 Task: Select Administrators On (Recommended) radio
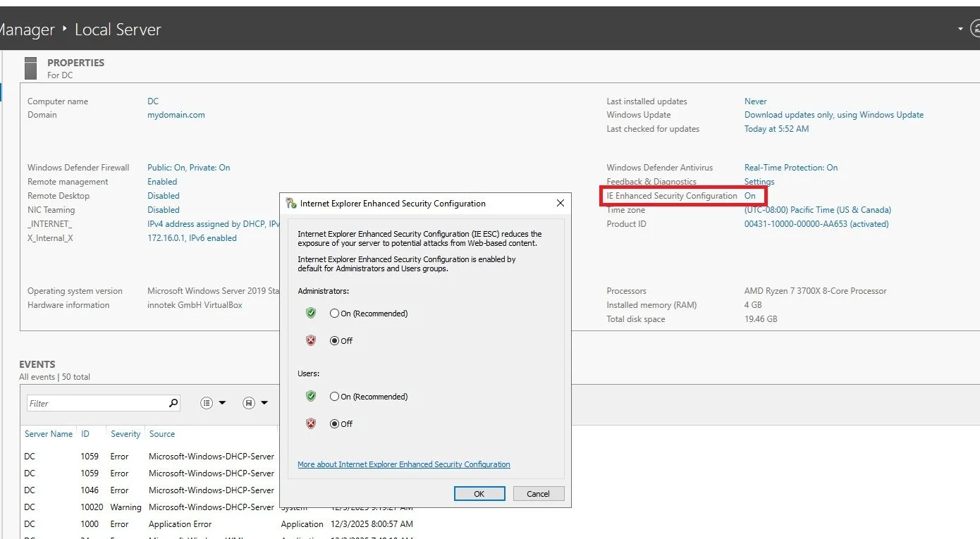click(x=334, y=314)
